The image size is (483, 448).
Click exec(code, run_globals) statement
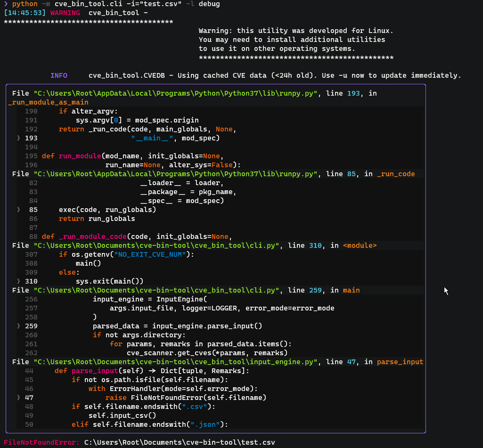tap(107, 210)
